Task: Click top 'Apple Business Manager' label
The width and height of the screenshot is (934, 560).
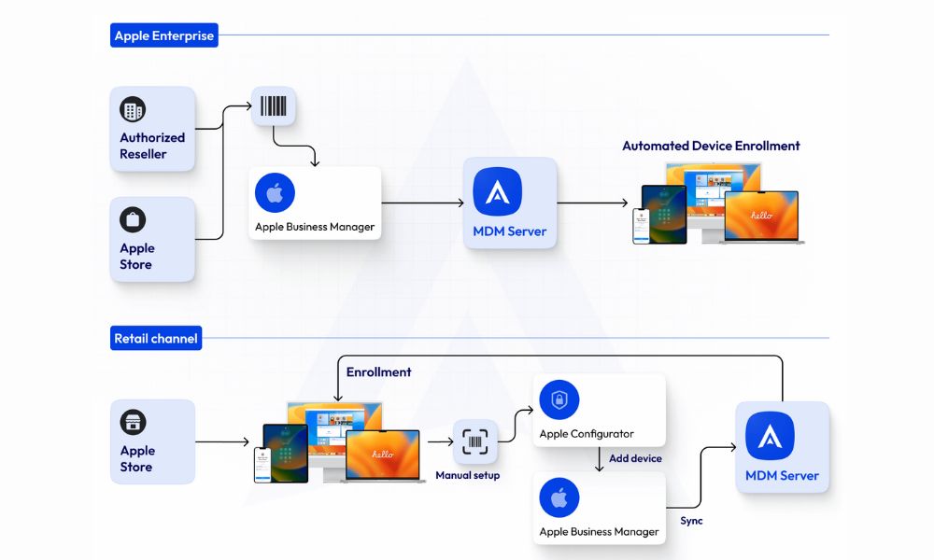Action: pos(315,227)
